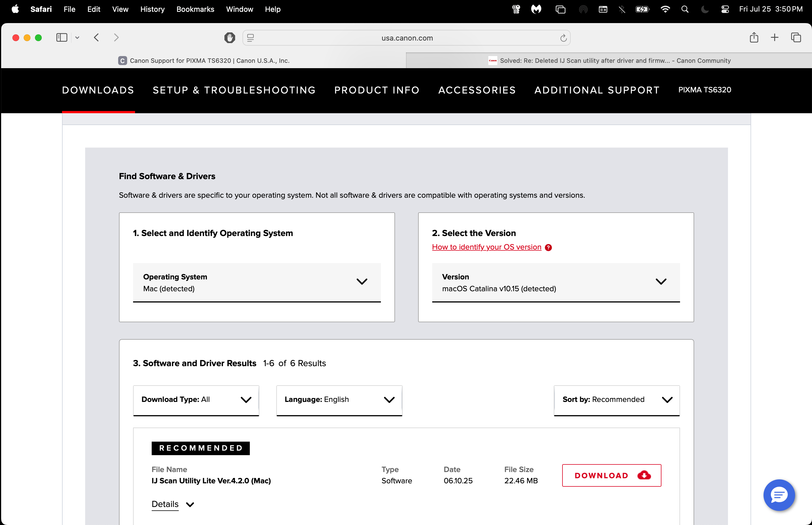This screenshot has height=525, width=812.
Task: Reload the page with the refresh icon
Action: [563, 38]
